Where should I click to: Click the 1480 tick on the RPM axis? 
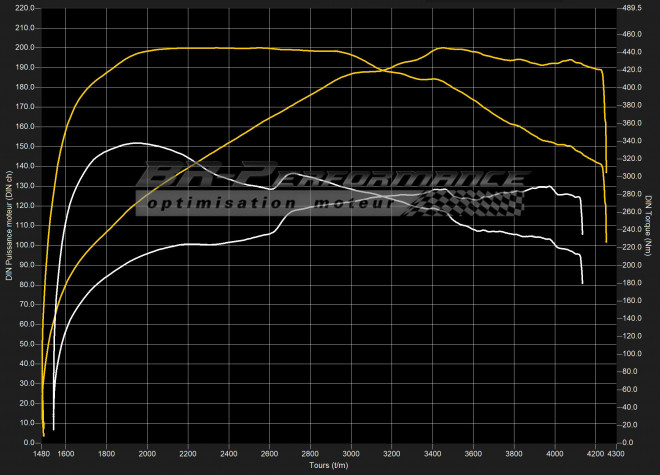click(41, 454)
